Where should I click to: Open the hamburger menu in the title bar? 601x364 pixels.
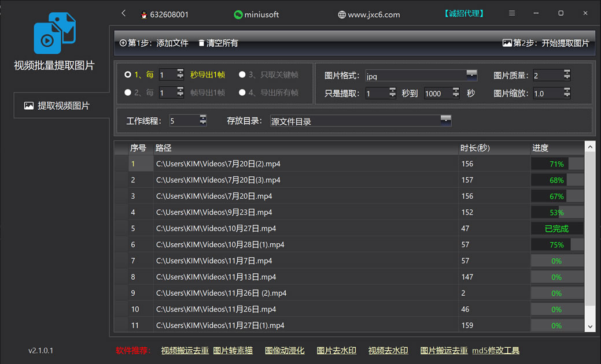pos(512,13)
